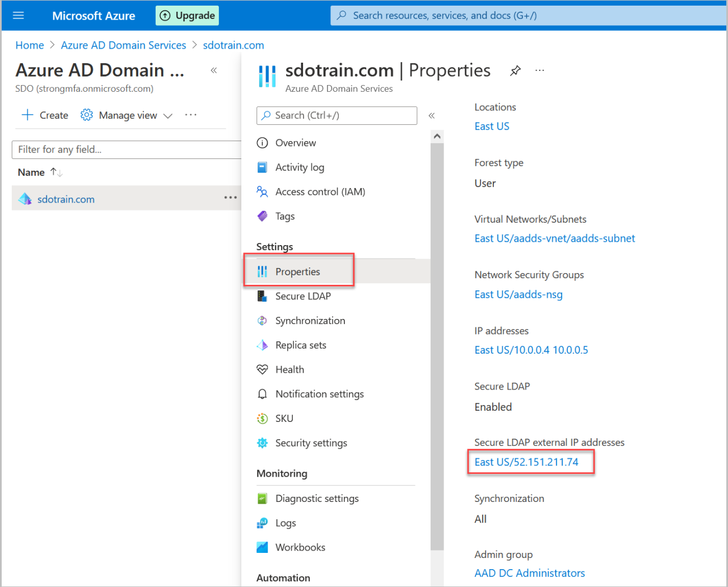Click the Secure LDAP value Enabled
Image resolution: width=728 pixels, height=587 pixels.
[x=493, y=407]
